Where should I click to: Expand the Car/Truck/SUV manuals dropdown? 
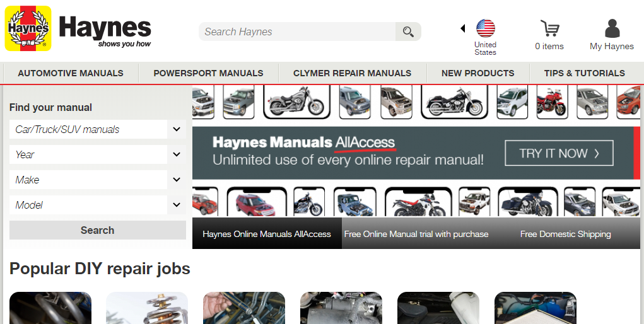pos(98,129)
